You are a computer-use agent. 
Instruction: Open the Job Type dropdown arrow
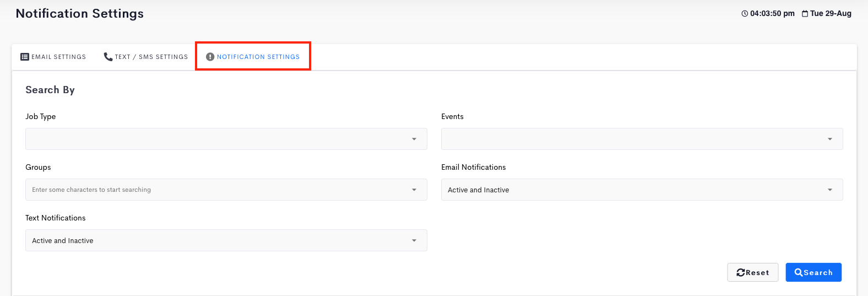coord(414,139)
